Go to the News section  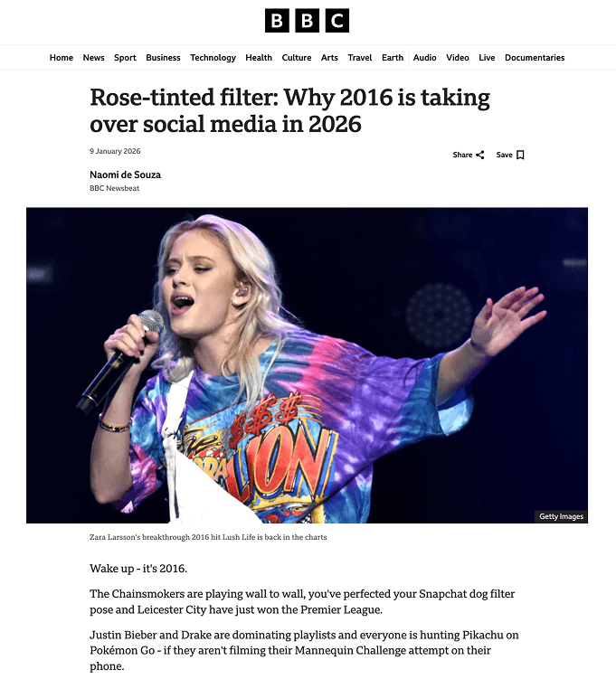coord(93,58)
